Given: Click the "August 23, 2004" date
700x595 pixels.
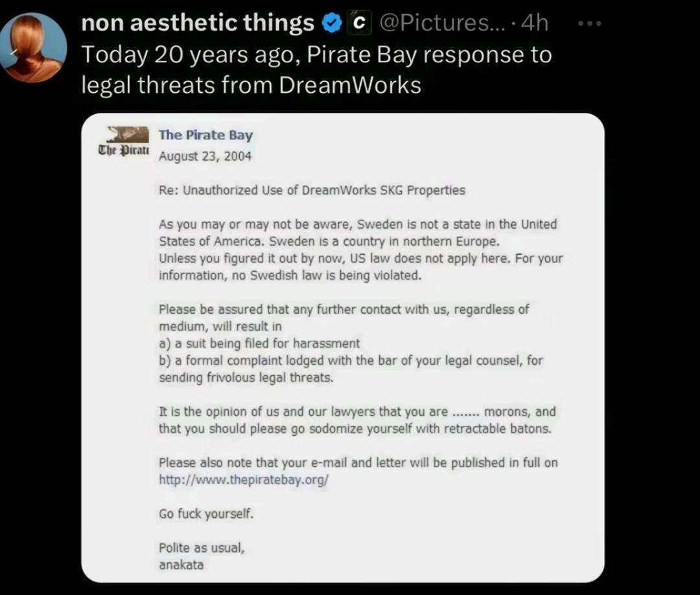Looking at the screenshot, I should click(x=205, y=156).
